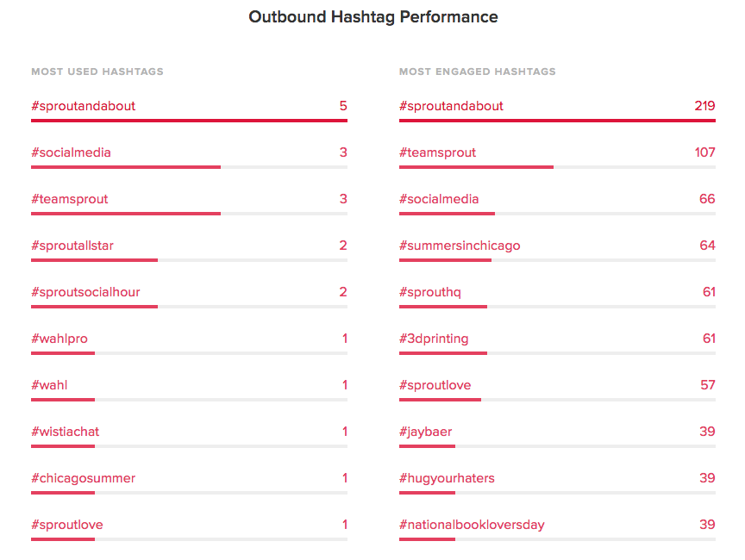Select the #jaybaer hashtag
Image resolution: width=745 pixels, height=560 pixels.
tap(425, 432)
